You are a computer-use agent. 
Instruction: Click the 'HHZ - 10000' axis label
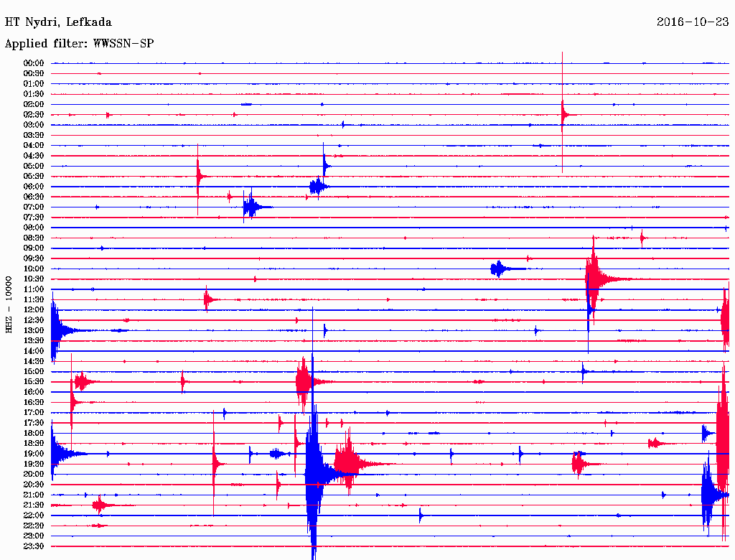click(x=9, y=305)
